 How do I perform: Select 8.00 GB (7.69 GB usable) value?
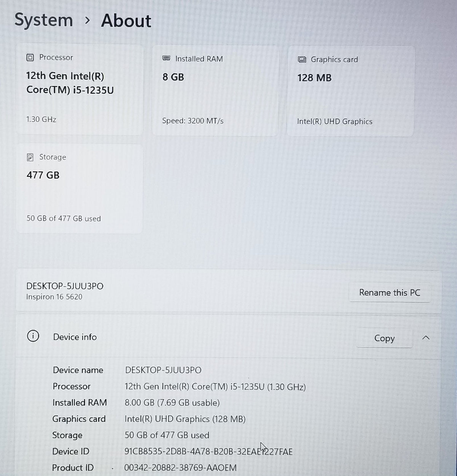pyautogui.click(x=172, y=403)
